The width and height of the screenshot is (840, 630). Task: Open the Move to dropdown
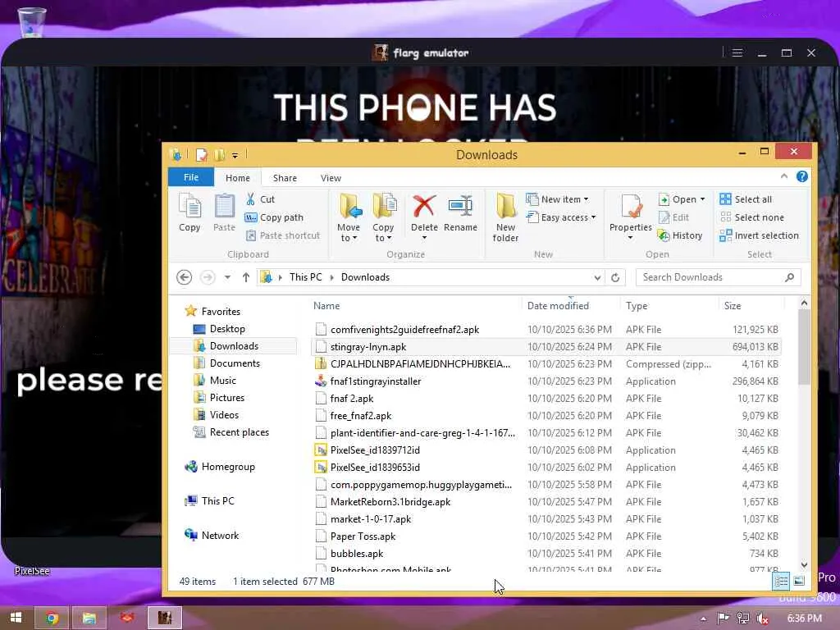(x=349, y=218)
